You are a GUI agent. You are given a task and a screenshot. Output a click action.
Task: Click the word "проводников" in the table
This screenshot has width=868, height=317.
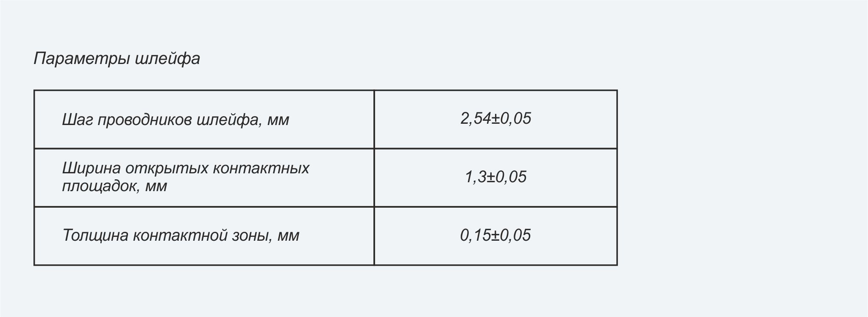(145, 120)
